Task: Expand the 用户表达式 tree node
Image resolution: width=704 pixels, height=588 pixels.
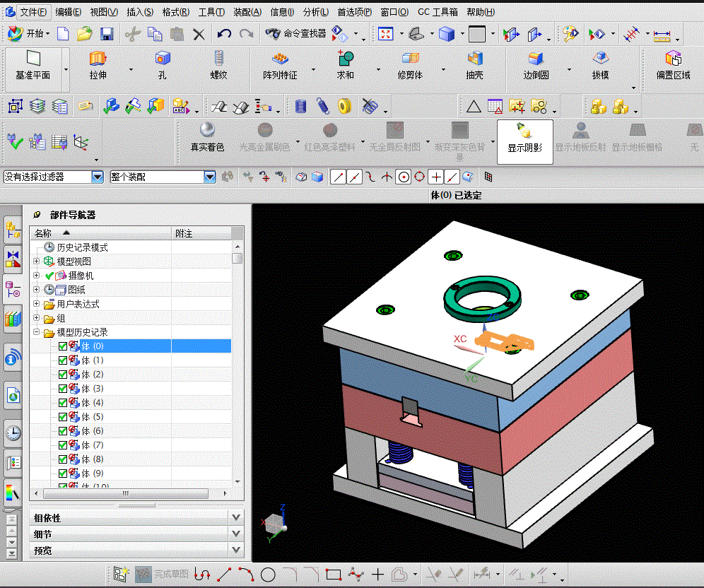Action: click(37, 304)
